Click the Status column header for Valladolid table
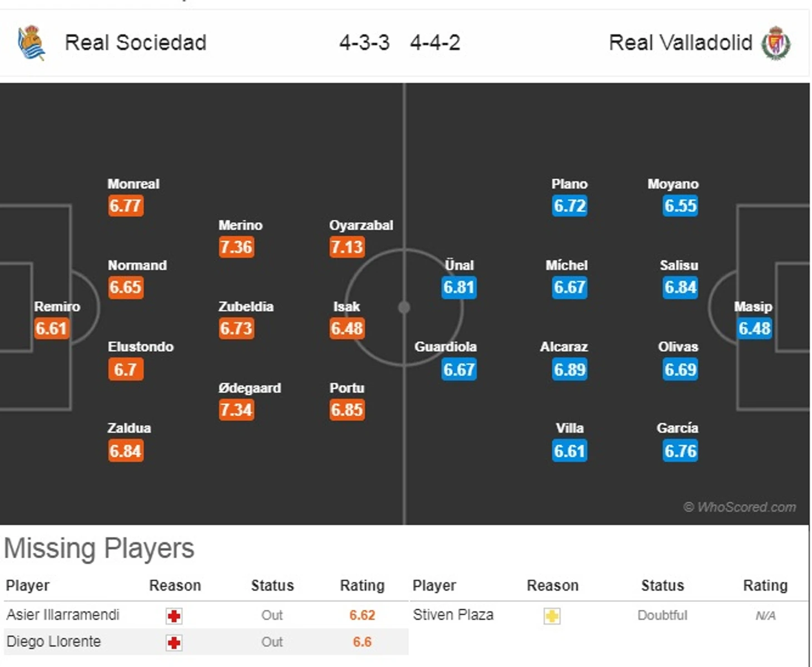 click(x=662, y=585)
